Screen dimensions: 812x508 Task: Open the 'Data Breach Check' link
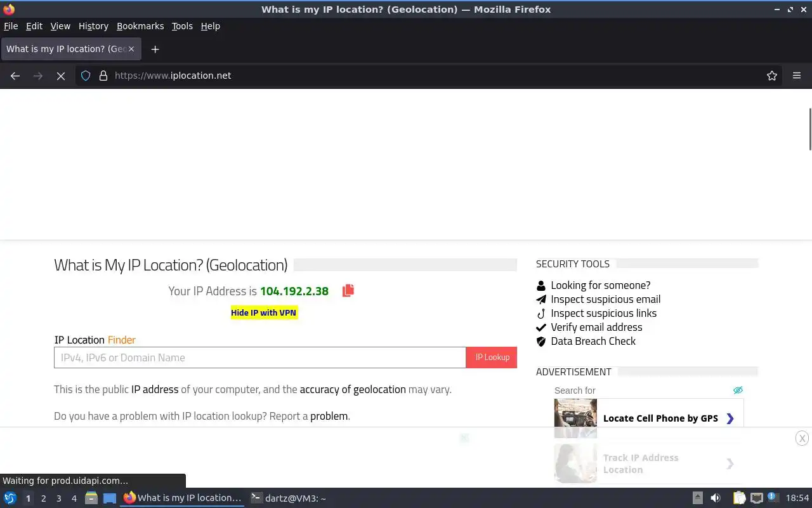point(593,341)
